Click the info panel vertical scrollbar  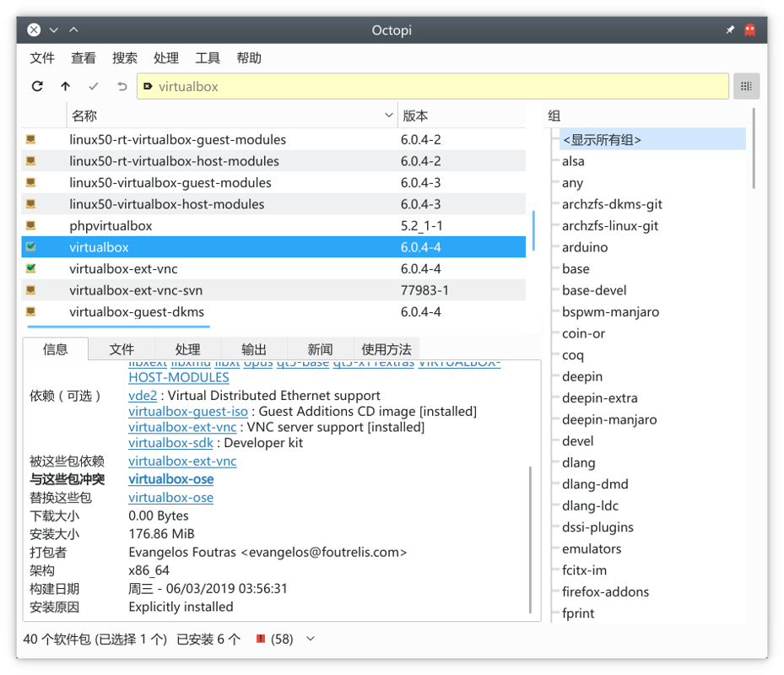530,539
